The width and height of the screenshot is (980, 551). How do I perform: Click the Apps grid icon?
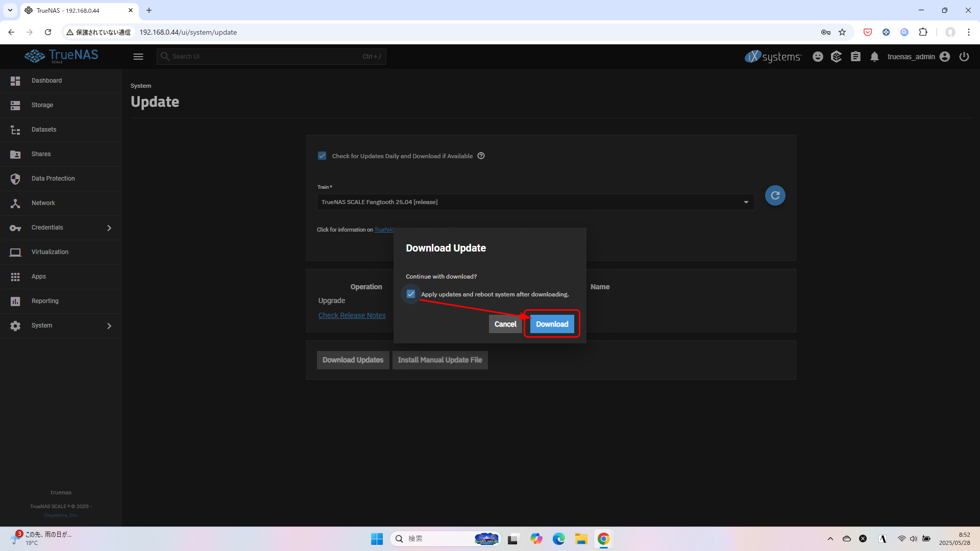[x=15, y=277]
